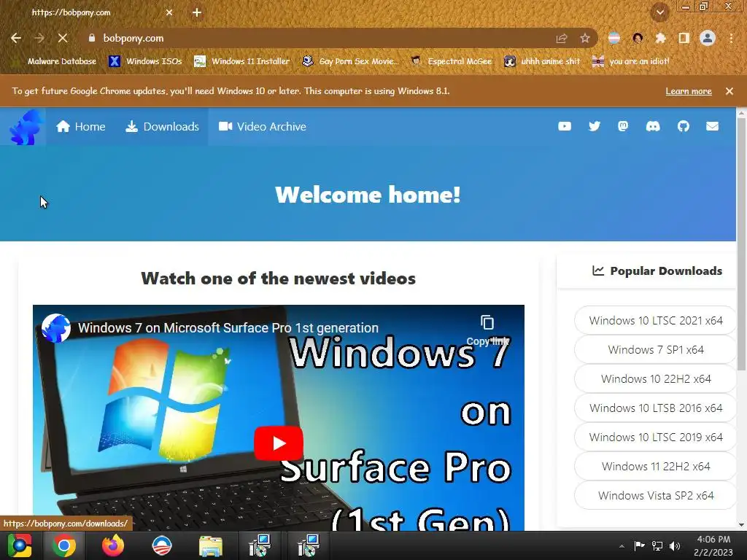Select Windows 10 LTSC 2019 x64 download
The height and width of the screenshot is (560, 747).
[656, 437]
